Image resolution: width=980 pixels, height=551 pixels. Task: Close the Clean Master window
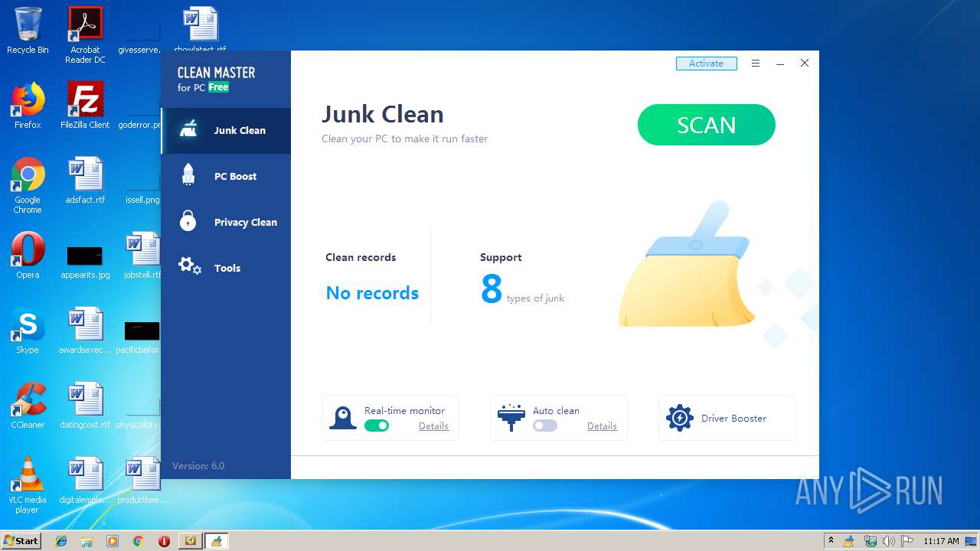coord(805,64)
